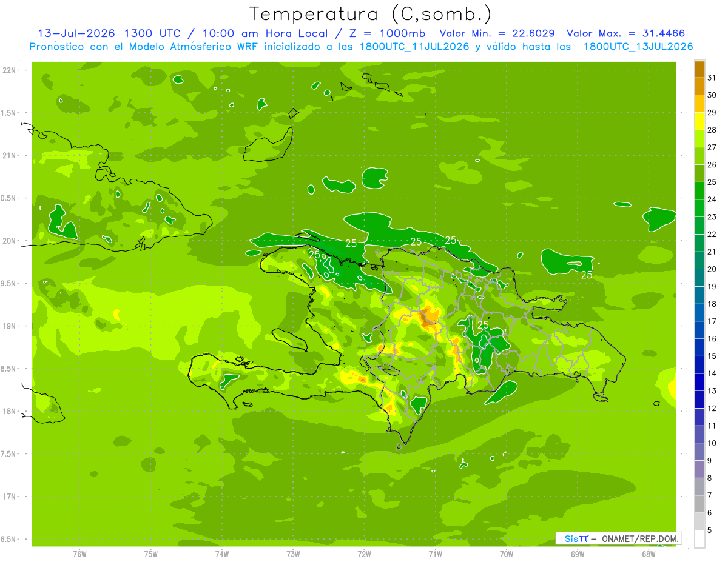
Task: Click the "17N" latitude axis label
Action: 8,497
